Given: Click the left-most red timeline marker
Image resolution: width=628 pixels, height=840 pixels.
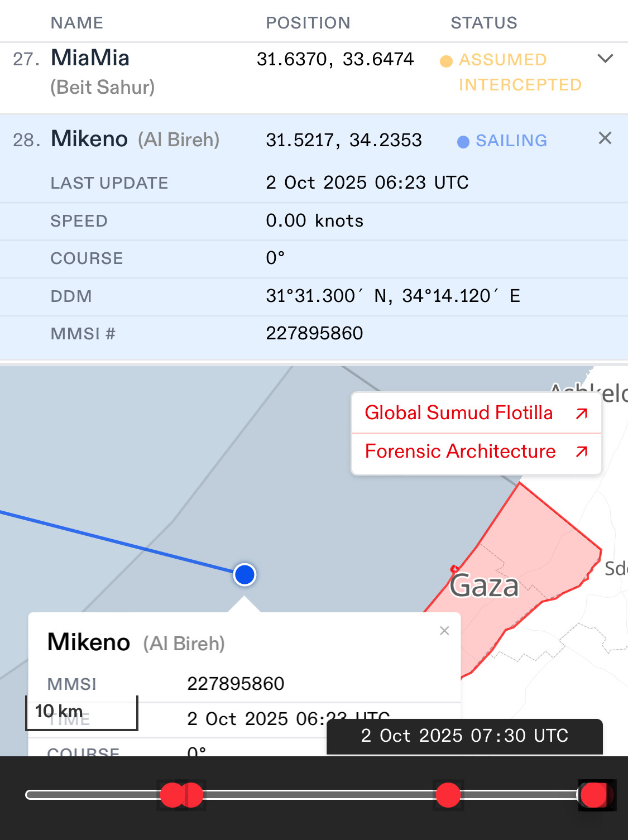Looking at the screenshot, I should point(172,795).
